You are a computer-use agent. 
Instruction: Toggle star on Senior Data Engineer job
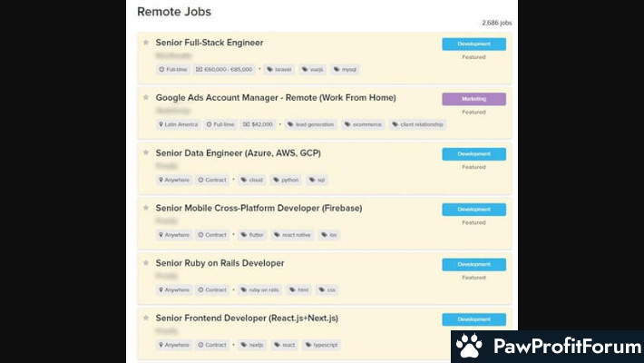point(146,152)
